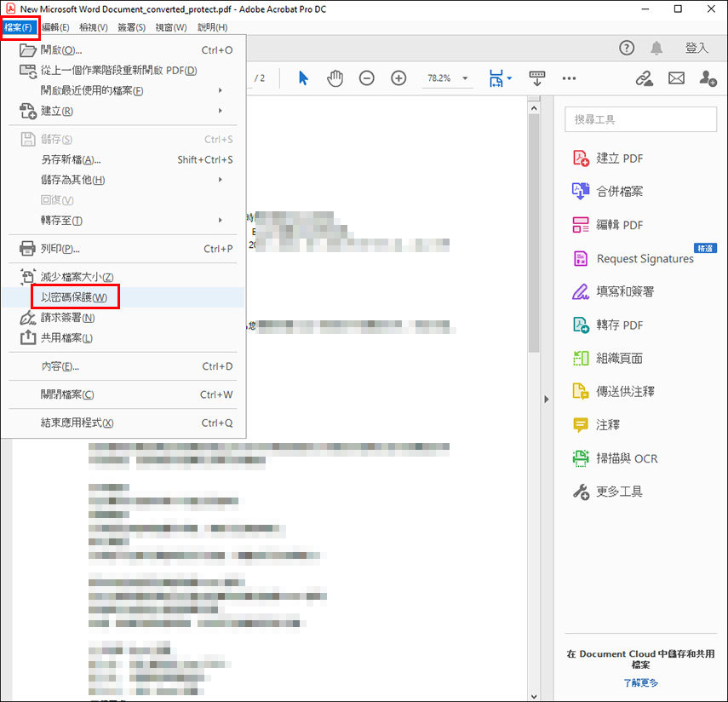Choose 另存新檔 menu item
728x702 pixels.
[x=123, y=160]
